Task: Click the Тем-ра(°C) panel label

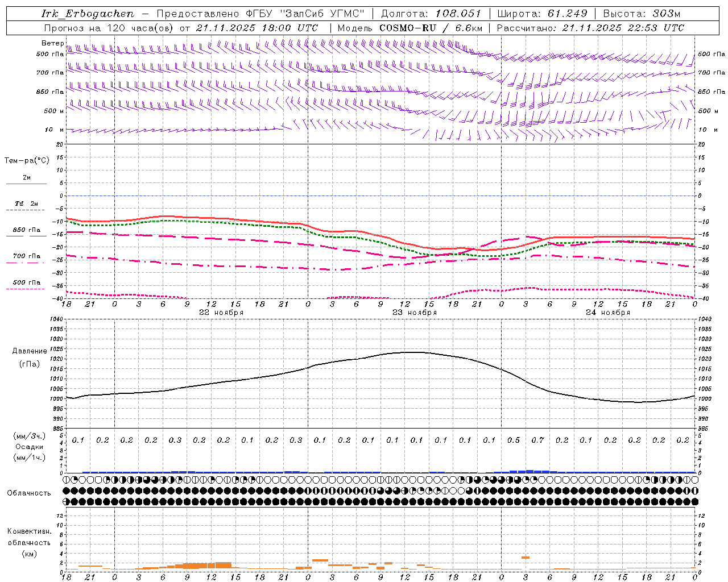Action: pyautogui.click(x=27, y=161)
